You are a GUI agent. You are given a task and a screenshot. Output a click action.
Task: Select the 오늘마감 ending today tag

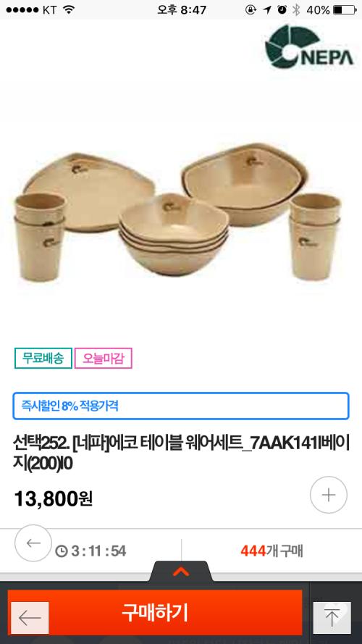point(104,358)
